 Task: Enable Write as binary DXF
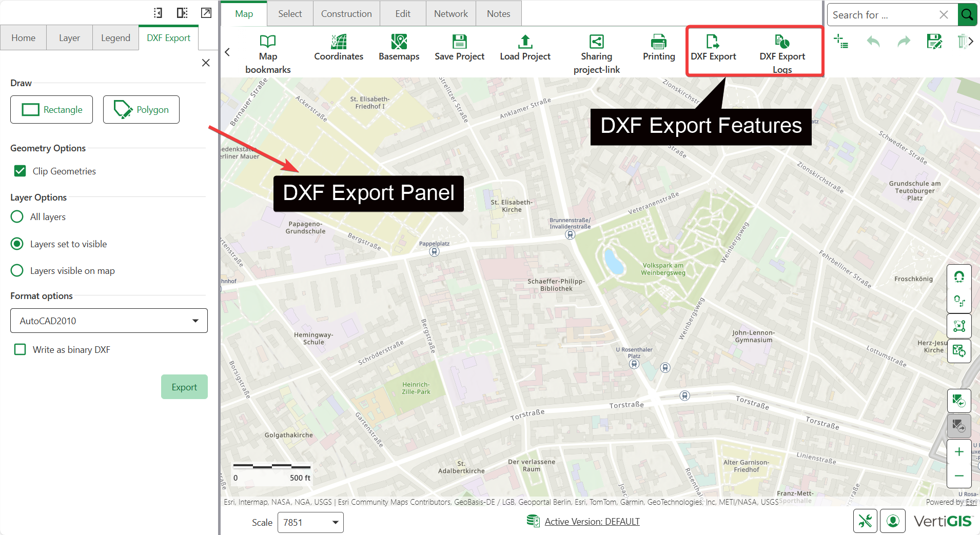pyautogui.click(x=20, y=349)
